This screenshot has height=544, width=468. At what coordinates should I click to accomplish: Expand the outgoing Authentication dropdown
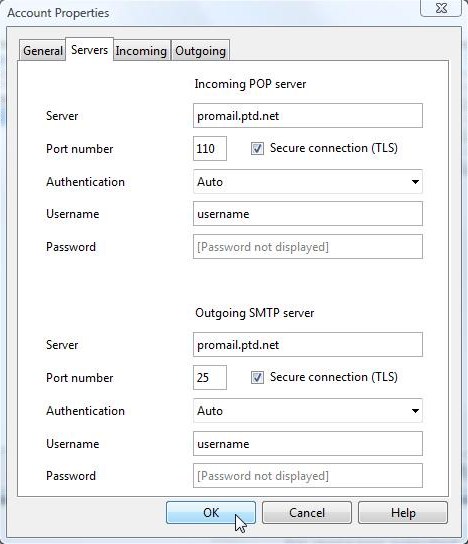tap(308, 410)
